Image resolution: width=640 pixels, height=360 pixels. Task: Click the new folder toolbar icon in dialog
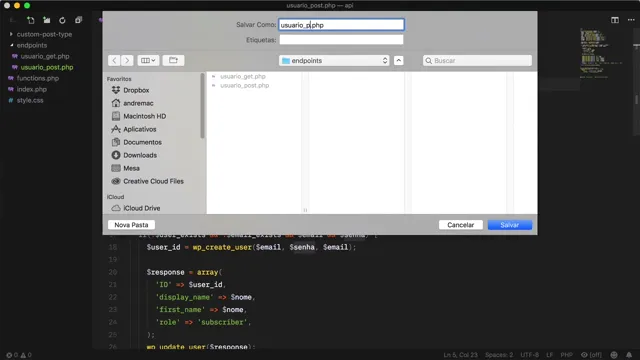(173, 60)
